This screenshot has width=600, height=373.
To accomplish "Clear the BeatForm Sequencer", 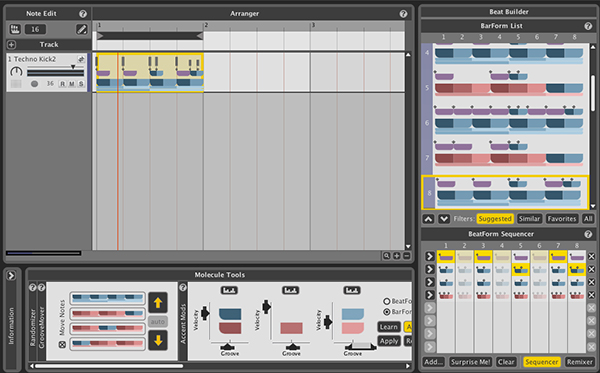I will pyautogui.click(x=506, y=362).
